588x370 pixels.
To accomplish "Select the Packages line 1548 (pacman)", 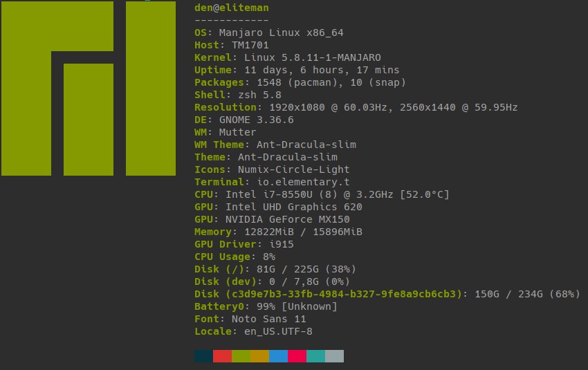I will 300,82.
